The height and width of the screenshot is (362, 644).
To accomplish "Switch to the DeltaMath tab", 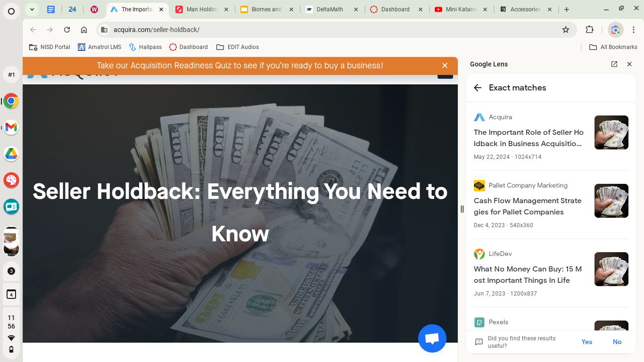I will pos(330,9).
